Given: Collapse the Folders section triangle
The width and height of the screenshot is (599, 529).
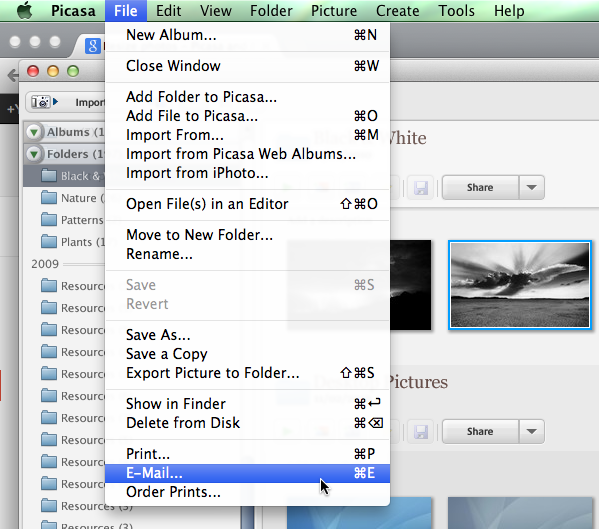Looking at the screenshot, I should [34, 154].
